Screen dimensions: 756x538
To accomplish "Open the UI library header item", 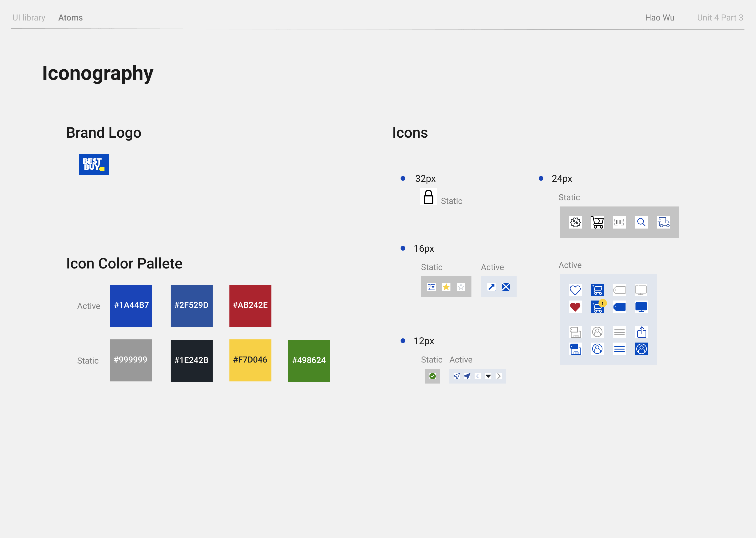I will point(29,18).
